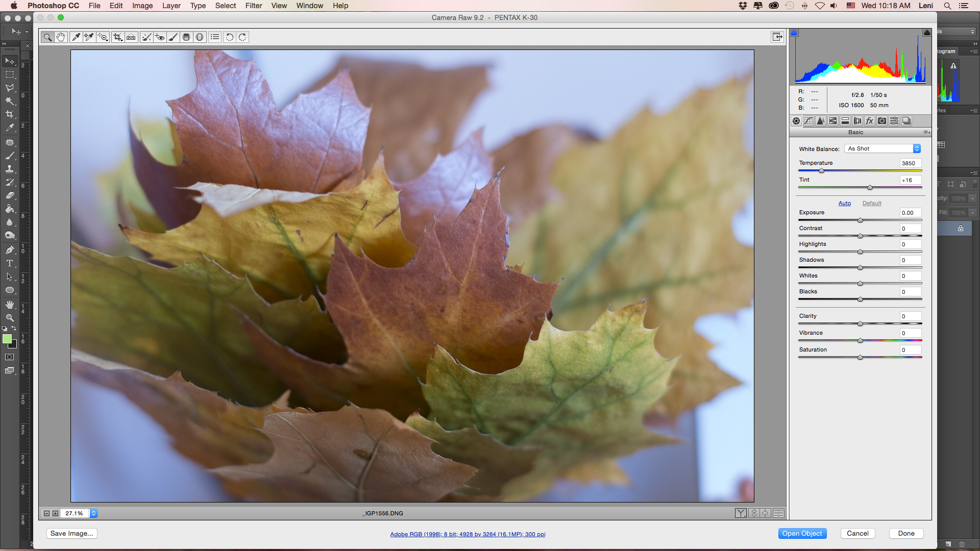Open the Filter menu
This screenshot has height=551, width=980.
point(253,6)
